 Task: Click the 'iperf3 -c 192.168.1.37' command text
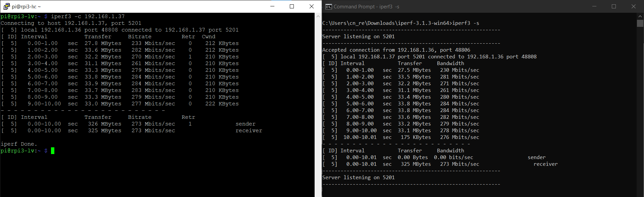(88, 16)
